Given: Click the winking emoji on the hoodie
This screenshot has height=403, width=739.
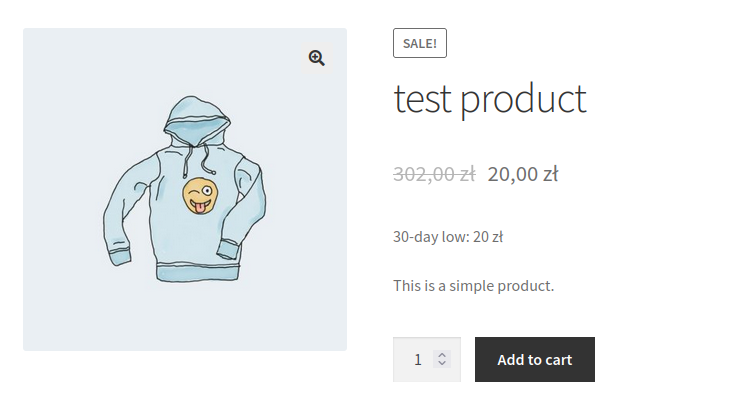Looking at the screenshot, I should (x=199, y=196).
